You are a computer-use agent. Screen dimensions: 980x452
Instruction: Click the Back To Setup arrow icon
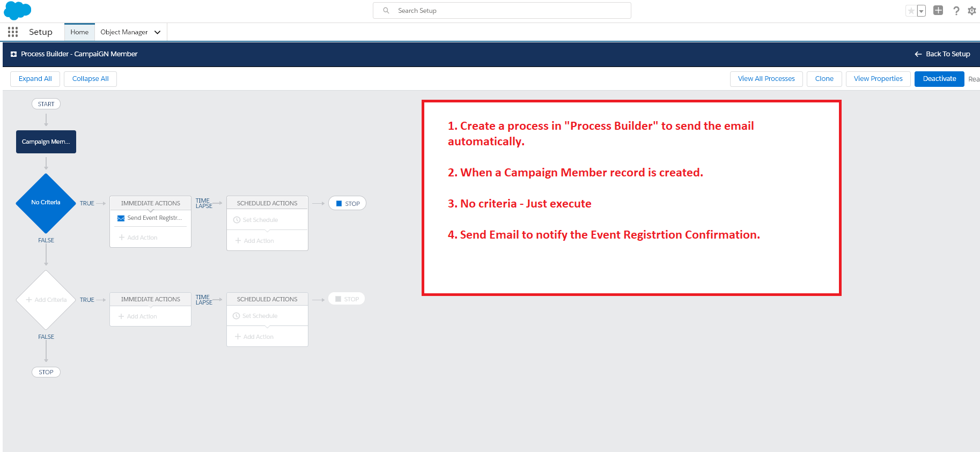(918, 54)
